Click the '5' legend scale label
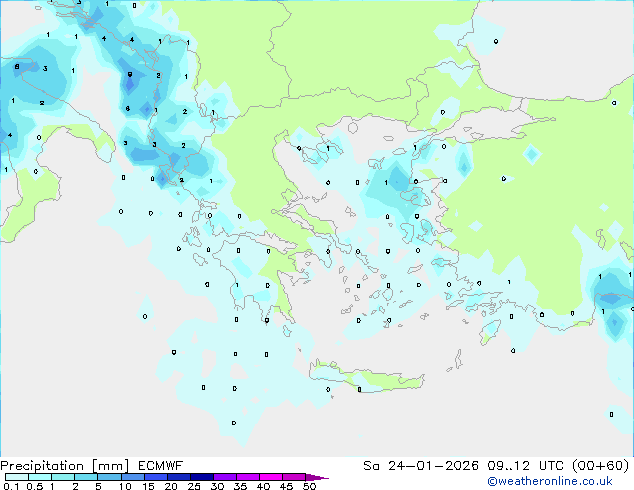 [98, 486]
